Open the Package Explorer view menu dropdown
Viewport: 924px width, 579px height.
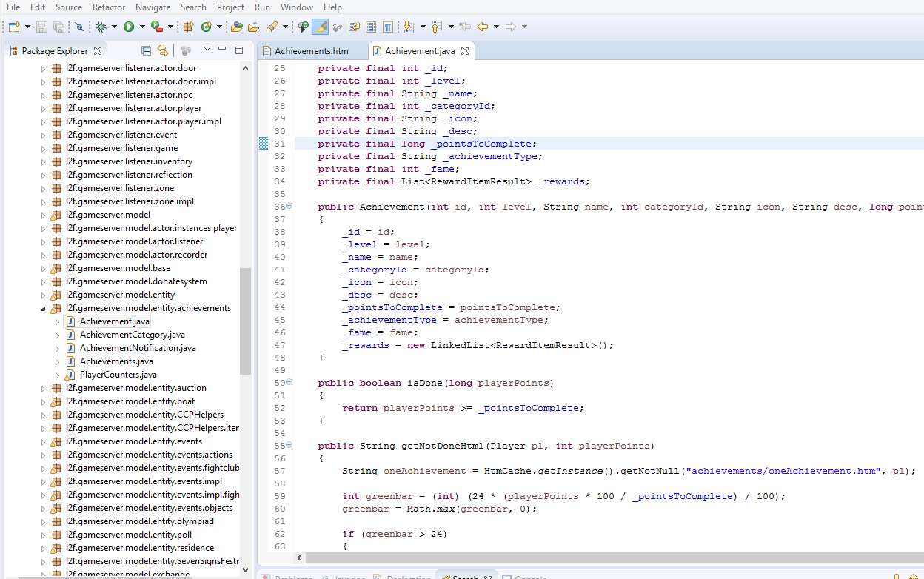pos(207,50)
